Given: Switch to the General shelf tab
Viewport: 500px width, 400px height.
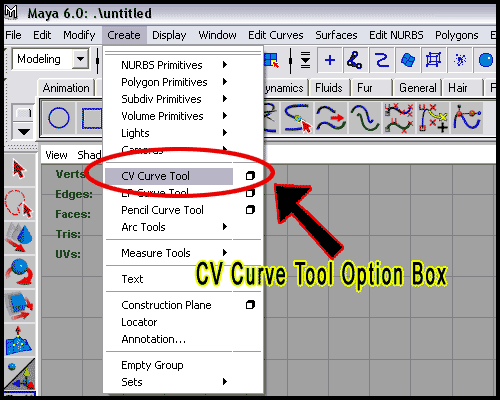Looking at the screenshot, I should [418, 88].
